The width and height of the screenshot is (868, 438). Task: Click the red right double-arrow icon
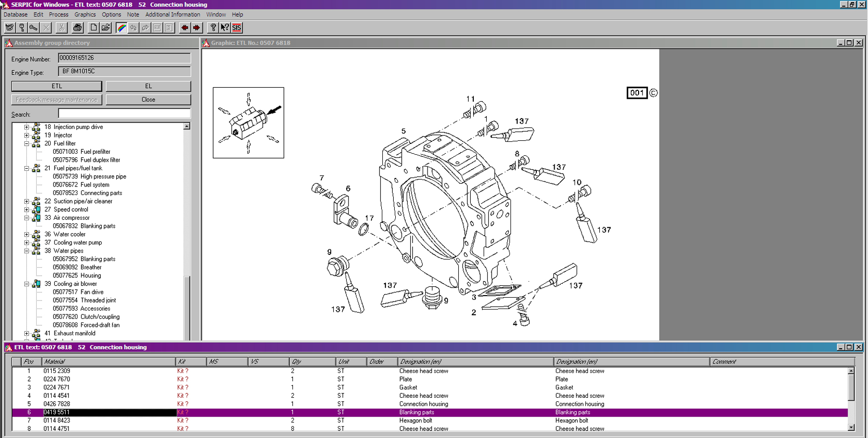197,28
